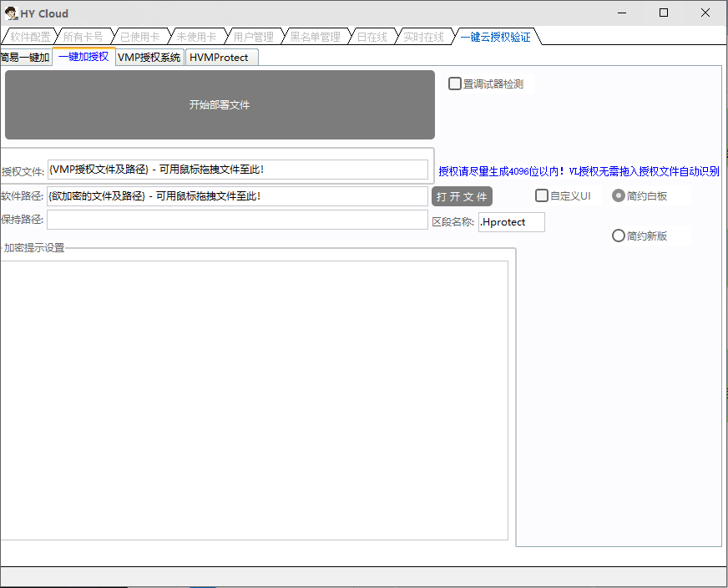Screen dimensions: 728x588
Task: Switch to 简易一键加 sub-tab
Action: 25,58
